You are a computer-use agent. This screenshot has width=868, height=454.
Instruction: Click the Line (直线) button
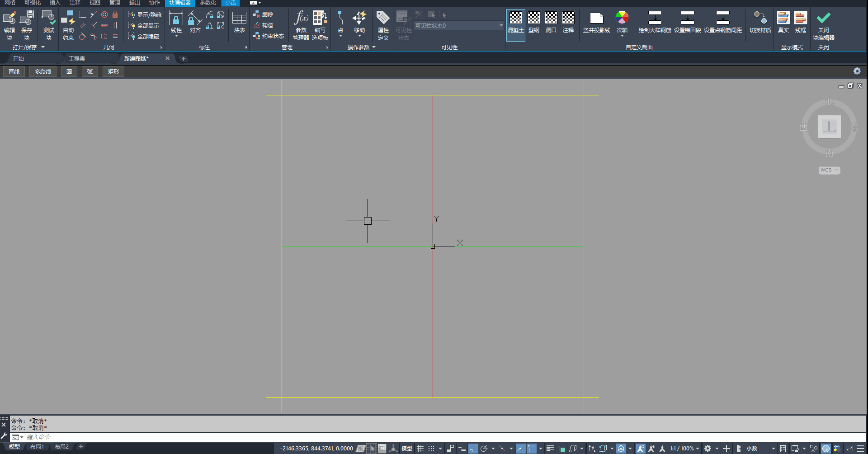coord(14,71)
